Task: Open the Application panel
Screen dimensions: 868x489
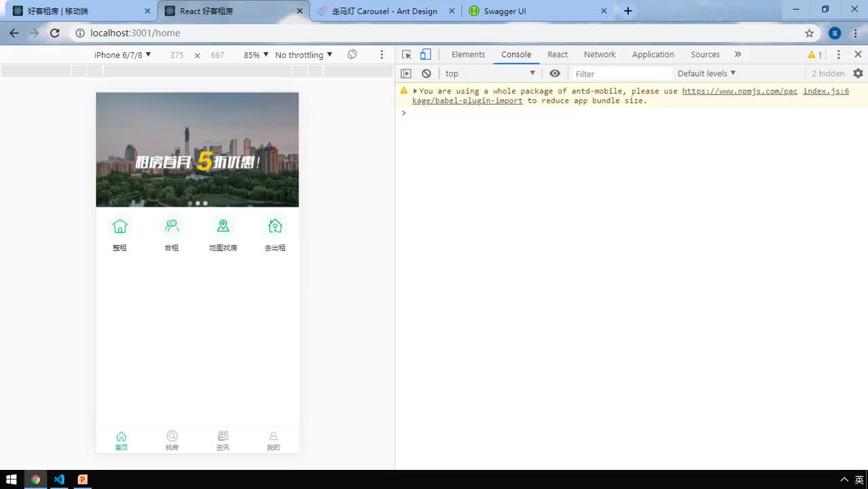Action: coord(653,54)
